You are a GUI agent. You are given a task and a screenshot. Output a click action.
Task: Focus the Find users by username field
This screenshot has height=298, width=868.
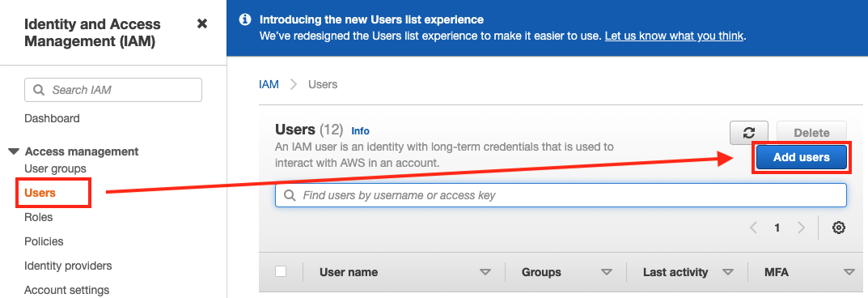point(561,195)
